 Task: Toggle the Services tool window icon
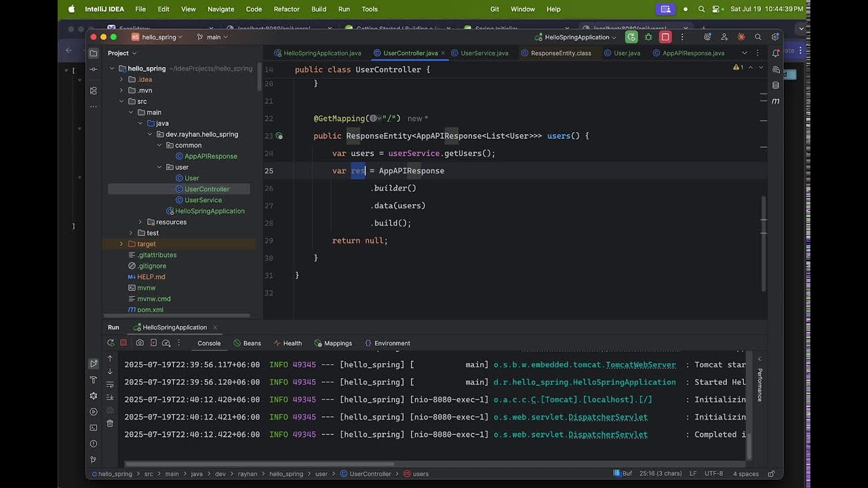click(x=94, y=411)
